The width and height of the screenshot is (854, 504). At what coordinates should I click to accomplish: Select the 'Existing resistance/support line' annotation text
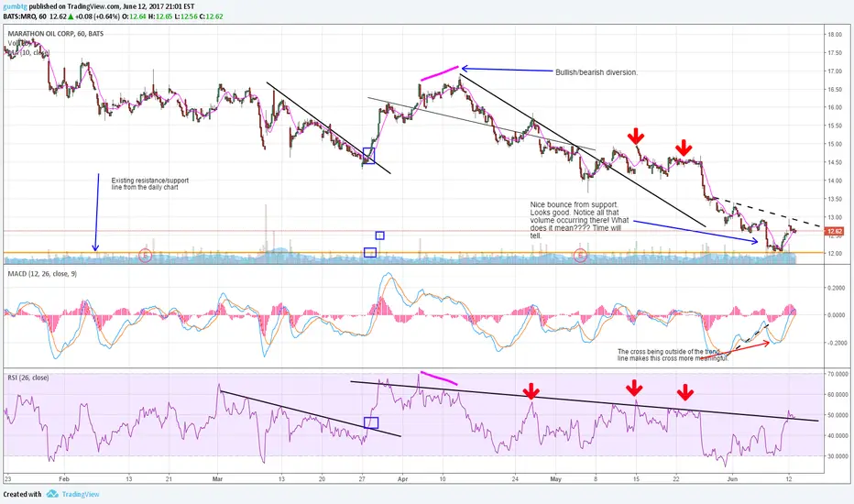(150, 183)
